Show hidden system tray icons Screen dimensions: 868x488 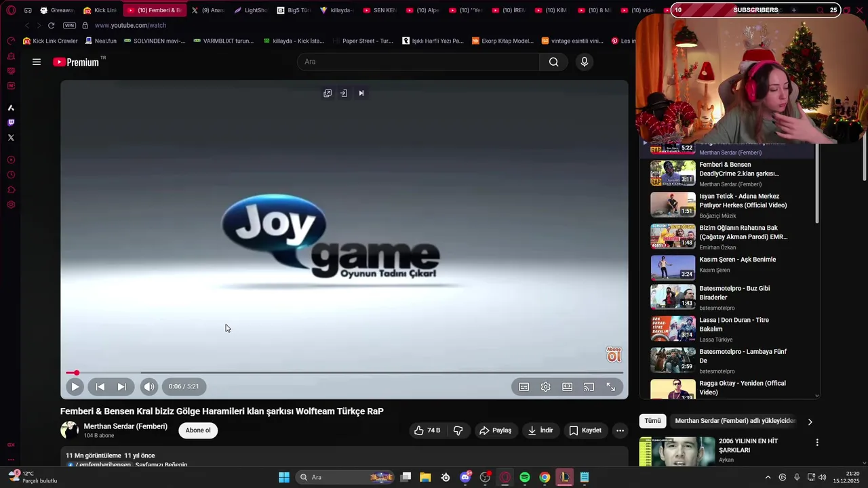768,477
